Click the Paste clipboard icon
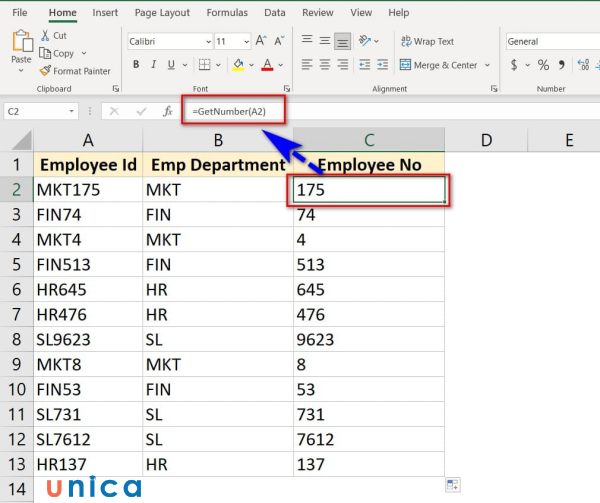 (22, 41)
